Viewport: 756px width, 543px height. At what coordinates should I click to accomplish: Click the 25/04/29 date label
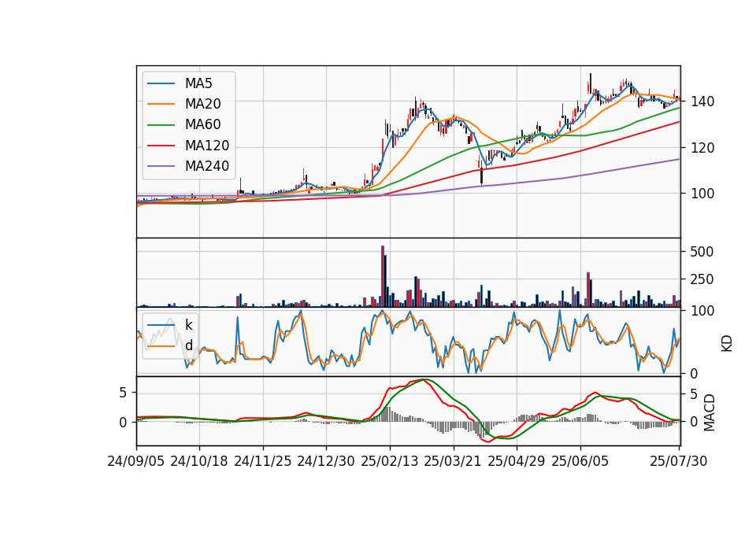click(x=517, y=461)
